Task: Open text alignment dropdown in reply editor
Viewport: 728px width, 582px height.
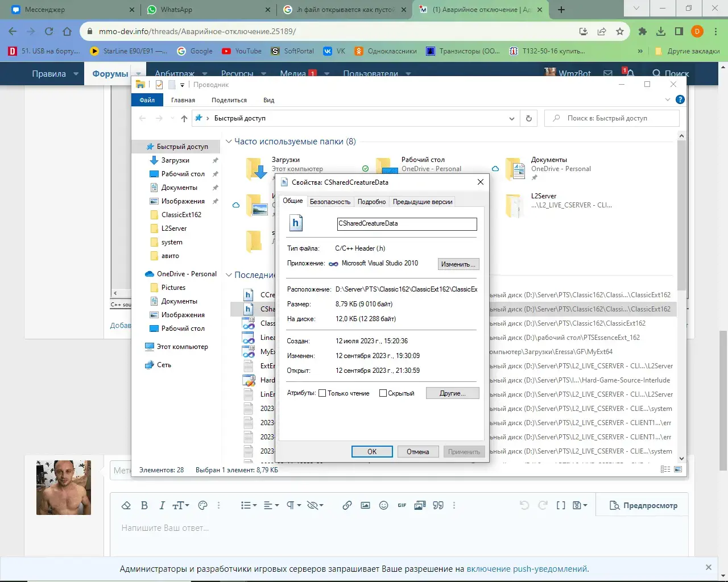Action: tap(271, 505)
